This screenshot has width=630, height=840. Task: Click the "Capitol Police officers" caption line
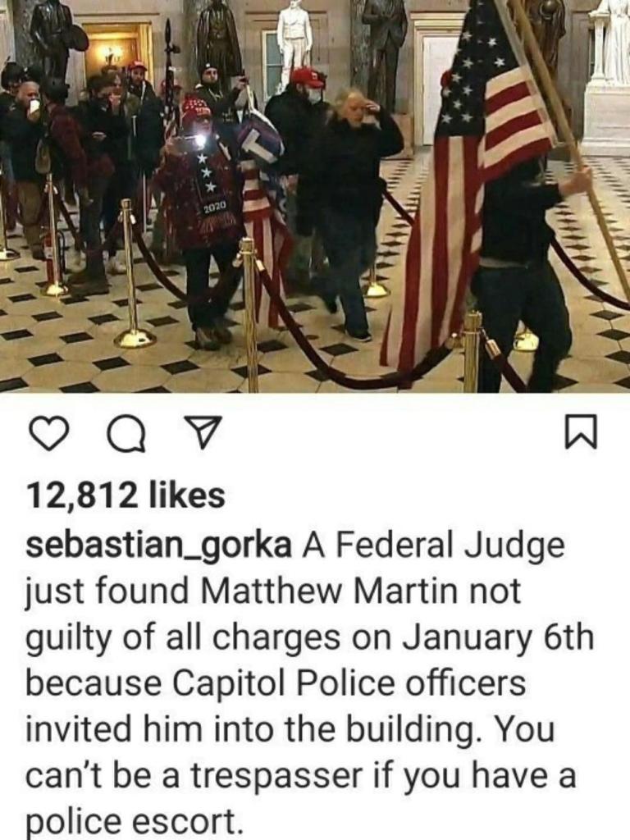tap(350, 683)
